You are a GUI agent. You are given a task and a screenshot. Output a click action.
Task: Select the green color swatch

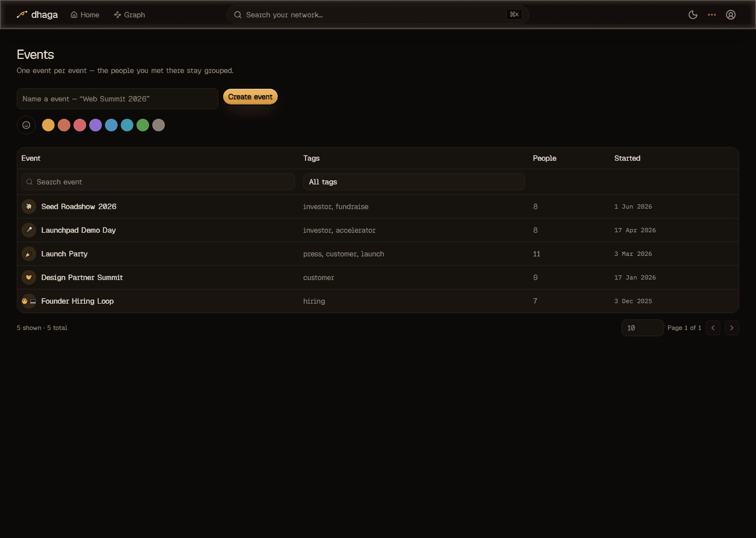(143, 125)
